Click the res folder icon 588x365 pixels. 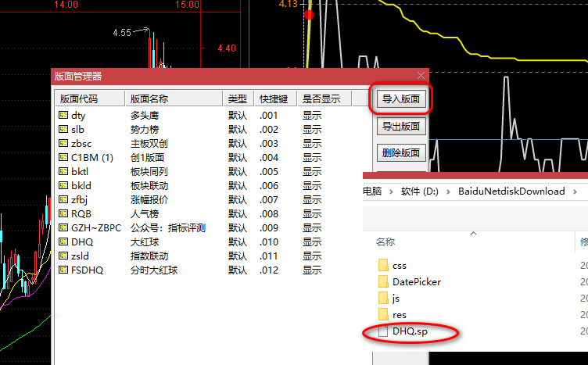click(383, 314)
